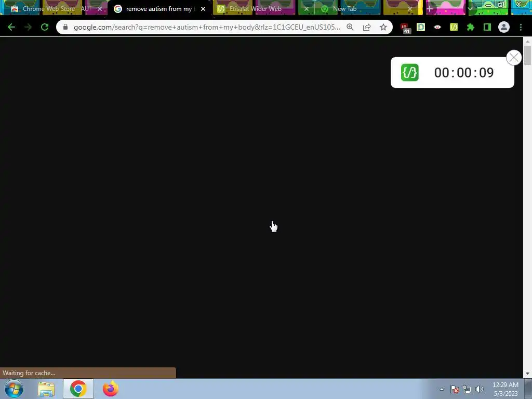Click the browser forward arrow
Viewport: 532px width, 399px height.
[x=28, y=27]
